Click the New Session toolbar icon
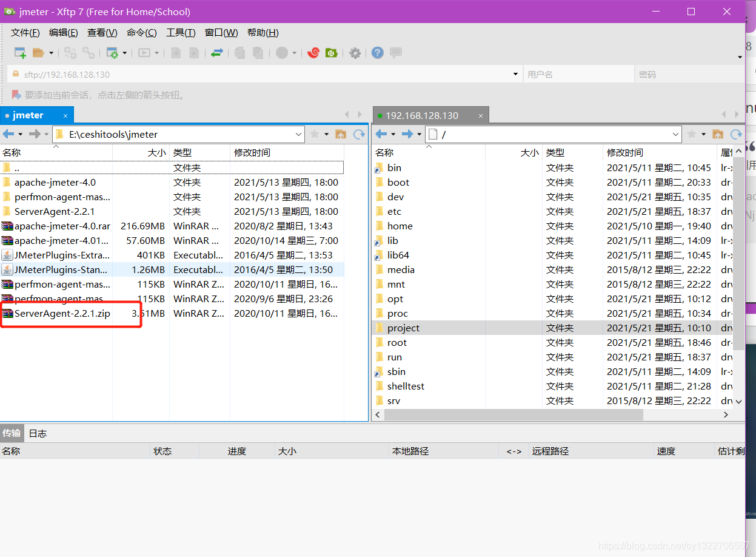Screen dimensions: 756x557 20,53
